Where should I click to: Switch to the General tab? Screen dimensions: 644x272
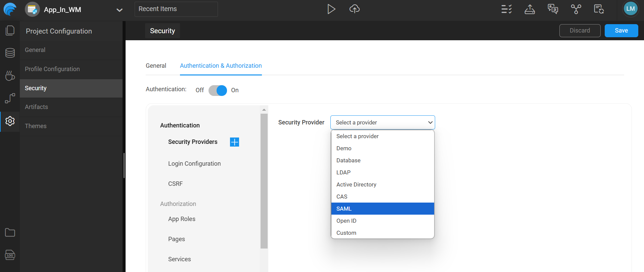click(156, 66)
